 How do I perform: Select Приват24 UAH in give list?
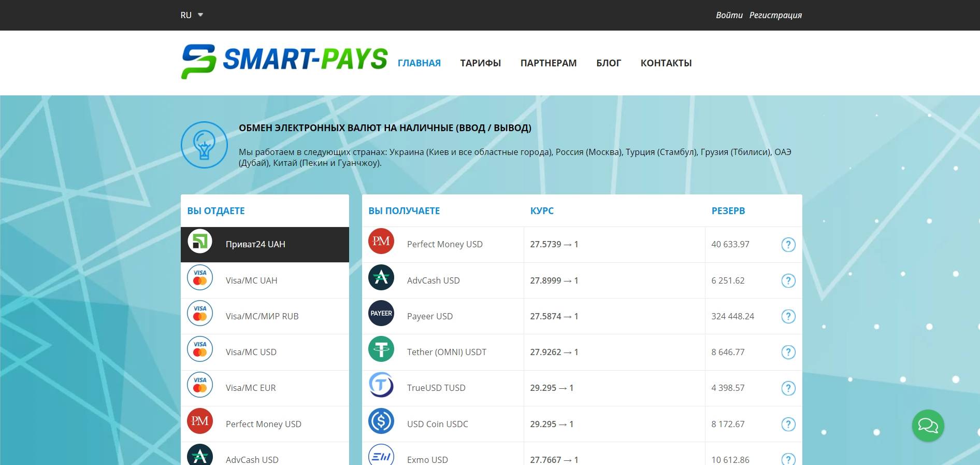click(x=265, y=244)
